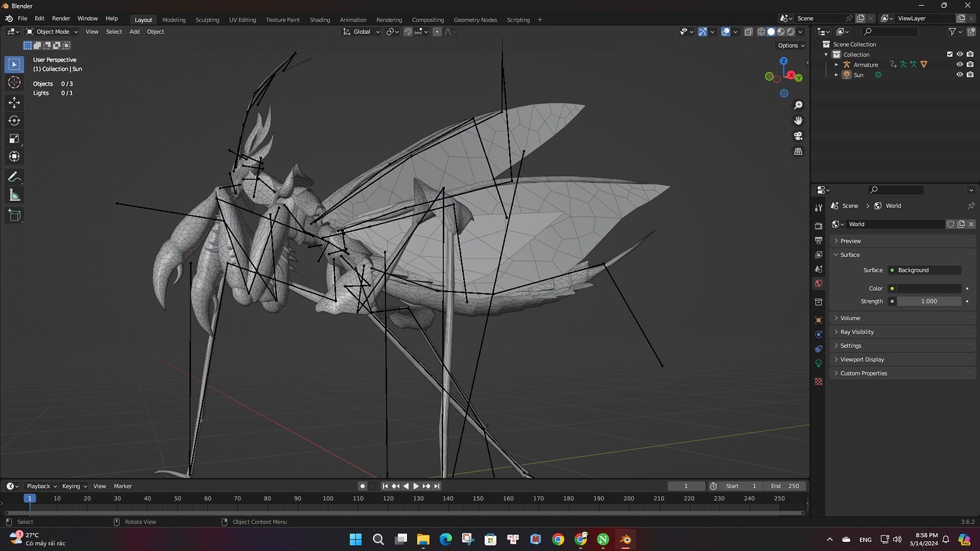The height and width of the screenshot is (551, 980).
Task: Select the Measure tool
Action: [x=14, y=195]
